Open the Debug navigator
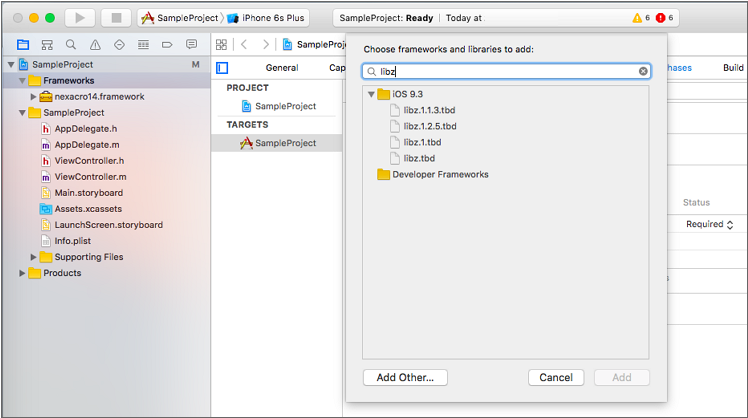 click(143, 45)
